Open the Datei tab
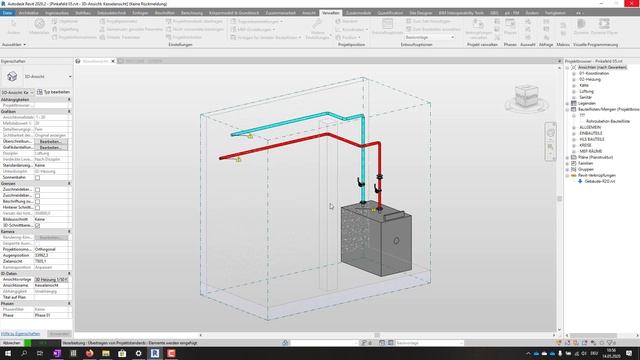This screenshot has width=640, height=360. point(7,13)
